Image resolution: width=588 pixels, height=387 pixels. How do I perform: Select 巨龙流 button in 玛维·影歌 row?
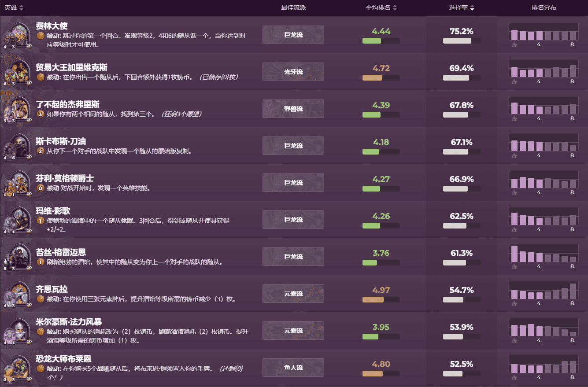point(293,220)
